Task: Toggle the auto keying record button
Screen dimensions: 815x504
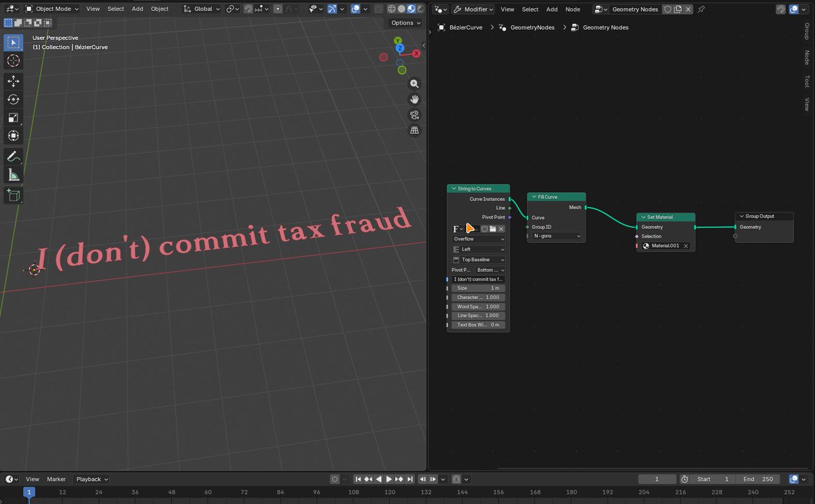Action: (335, 480)
